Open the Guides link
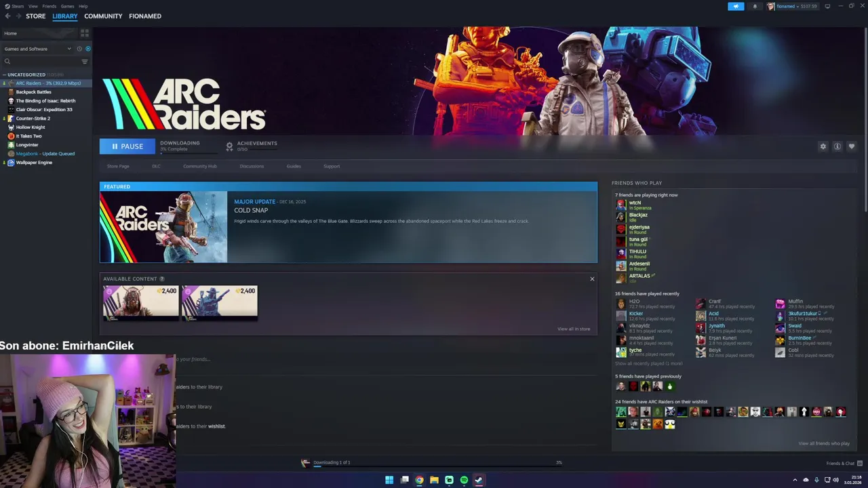This screenshot has height=488, width=868. pyautogui.click(x=294, y=166)
